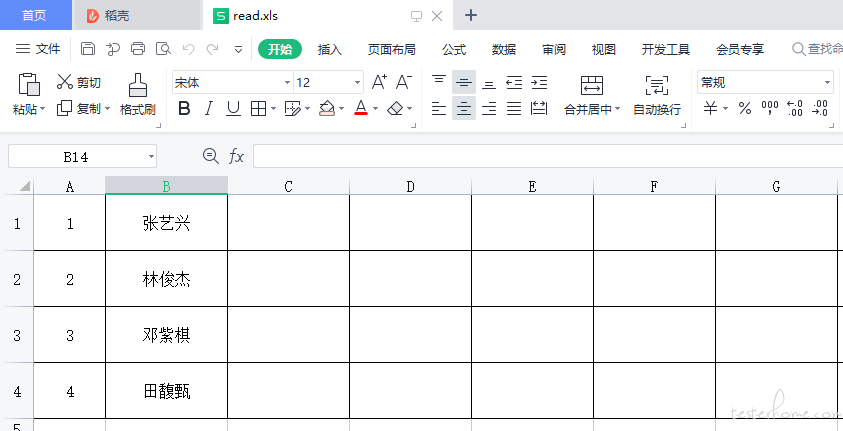Click the thousands separator 000 icon
Viewport: 843px width, 431px height.
coord(770,108)
